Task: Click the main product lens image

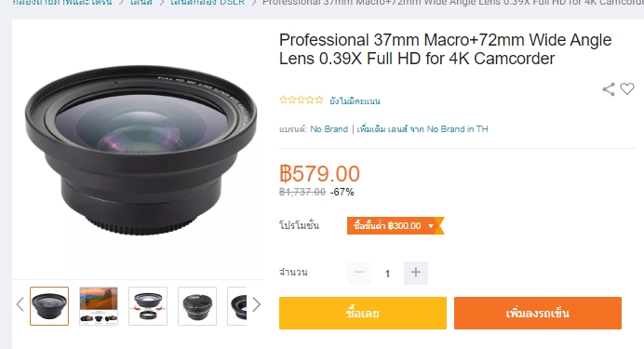Action: (x=141, y=150)
